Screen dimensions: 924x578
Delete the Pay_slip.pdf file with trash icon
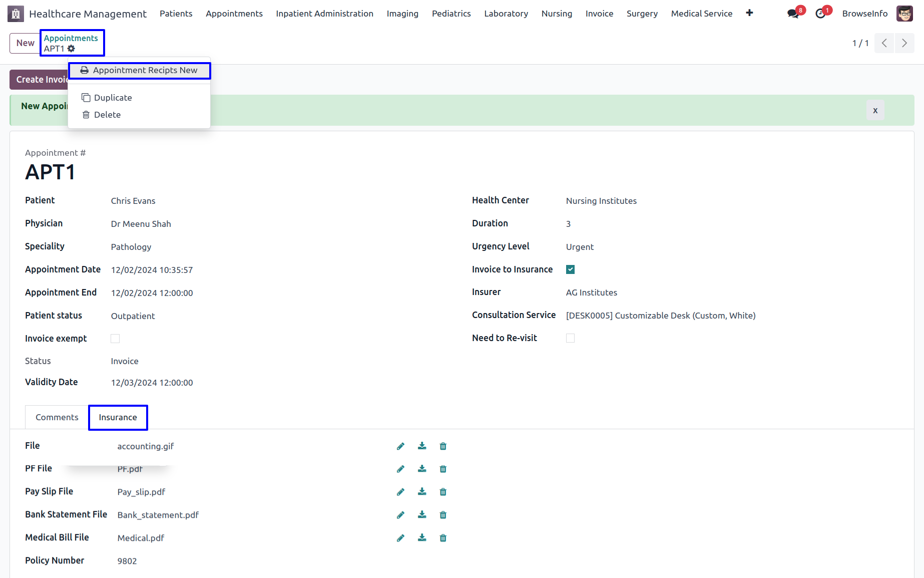click(x=443, y=492)
